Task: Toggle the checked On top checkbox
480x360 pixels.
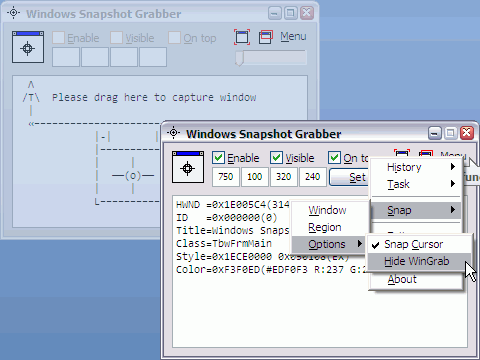Action: pyautogui.click(x=334, y=157)
